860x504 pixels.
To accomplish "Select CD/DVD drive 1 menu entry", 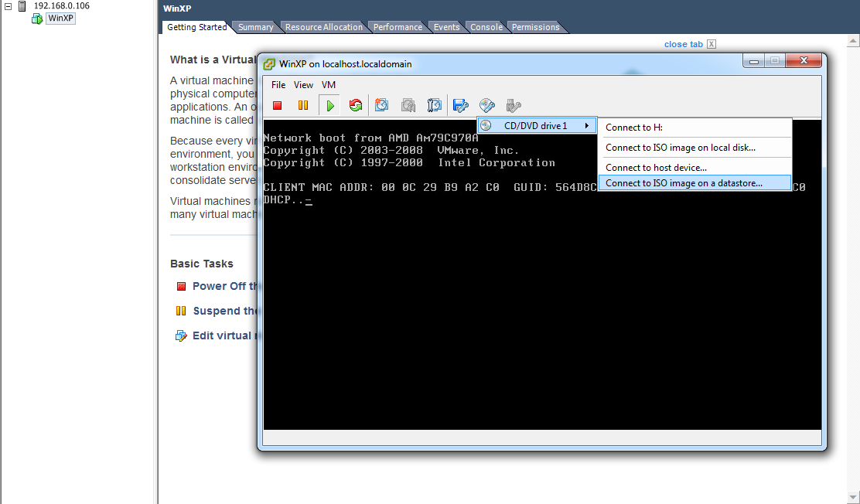I will pyautogui.click(x=537, y=125).
